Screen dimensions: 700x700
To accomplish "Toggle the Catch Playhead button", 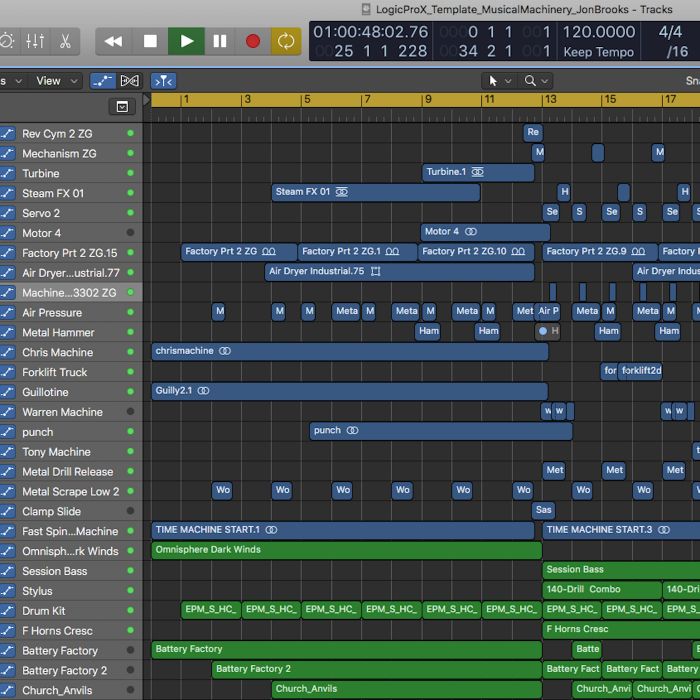I will point(163,81).
